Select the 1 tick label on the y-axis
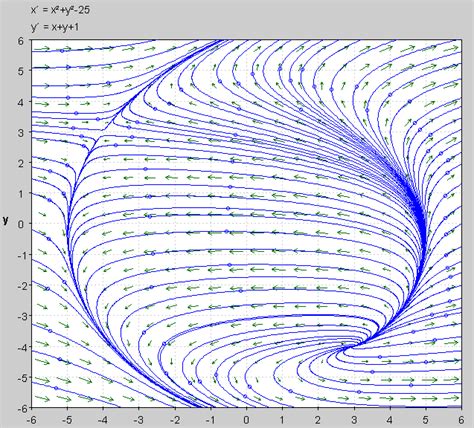Screen dimensions: 474x428 coord(21,194)
